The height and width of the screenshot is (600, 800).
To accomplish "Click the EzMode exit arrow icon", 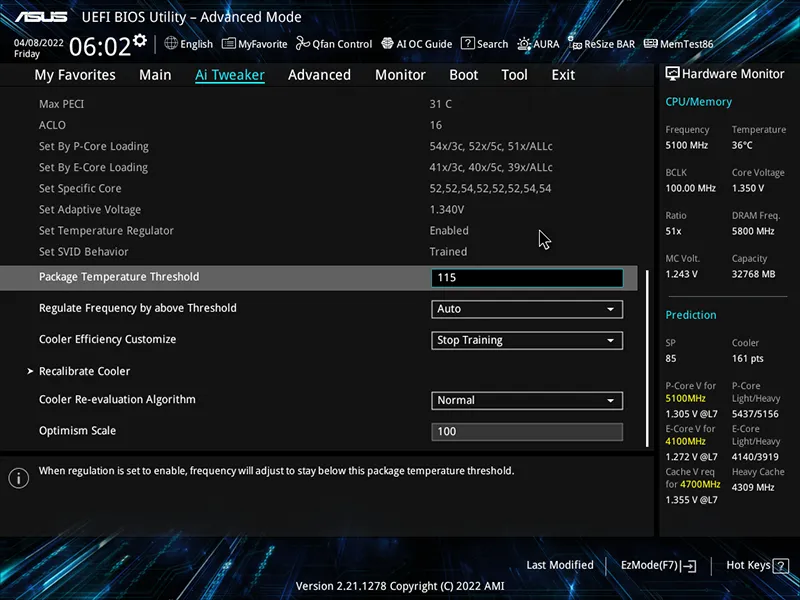I will [x=689, y=566].
